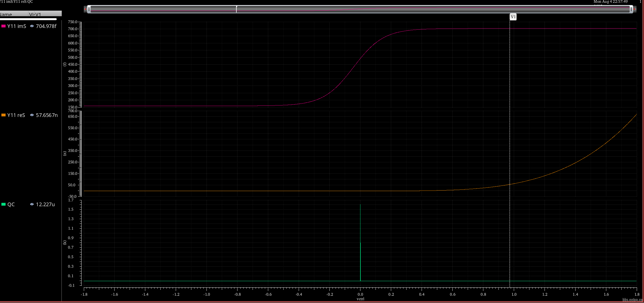
Task: Click the date stamp Mon Aug 4 22:57:49
Action: (x=610, y=2)
